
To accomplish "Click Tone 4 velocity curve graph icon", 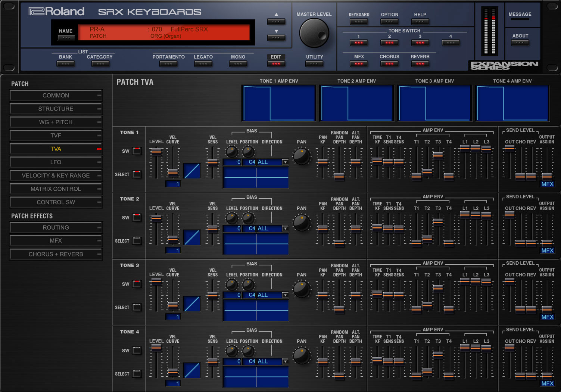I will pos(192,370).
